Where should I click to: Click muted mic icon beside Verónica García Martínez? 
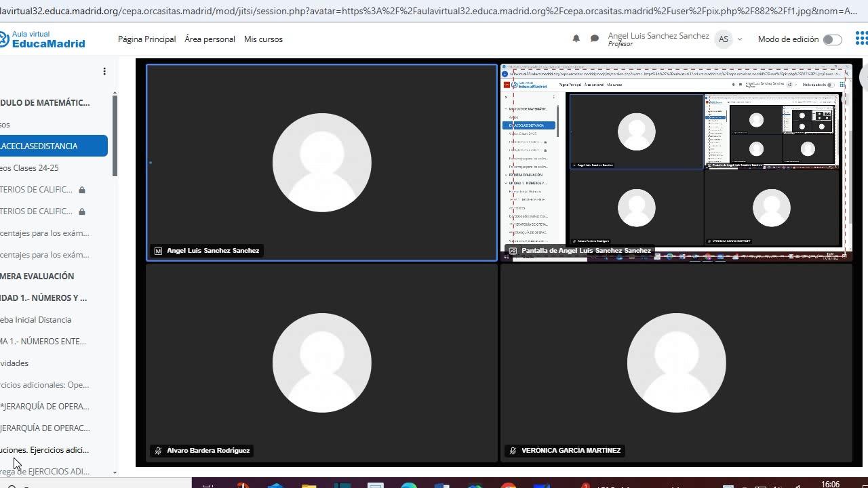(x=513, y=451)
